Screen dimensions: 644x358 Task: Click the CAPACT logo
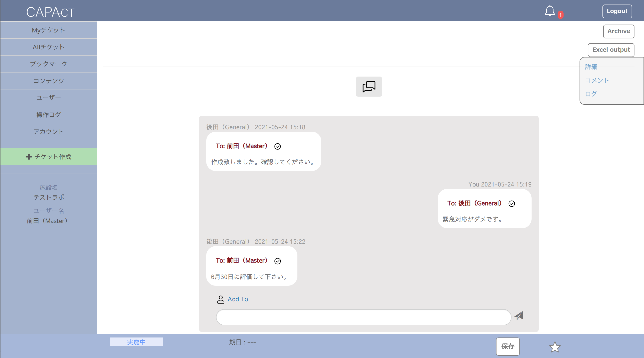[50, 12]
